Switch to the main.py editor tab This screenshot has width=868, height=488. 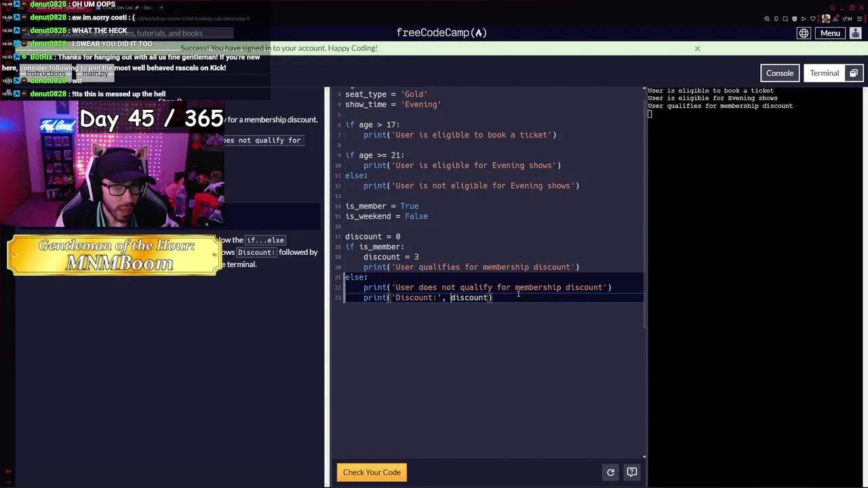pyautogui.click(x=95, y=73)
